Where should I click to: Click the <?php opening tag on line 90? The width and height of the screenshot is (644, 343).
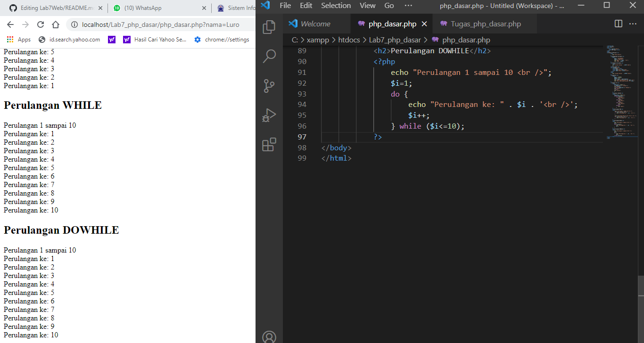pyautogui.click(x=384, y=62)
